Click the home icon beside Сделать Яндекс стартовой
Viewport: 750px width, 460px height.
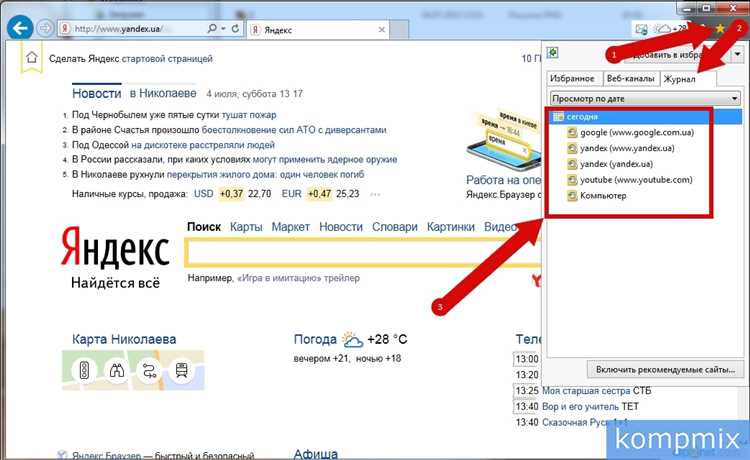[x=32, y=58]
